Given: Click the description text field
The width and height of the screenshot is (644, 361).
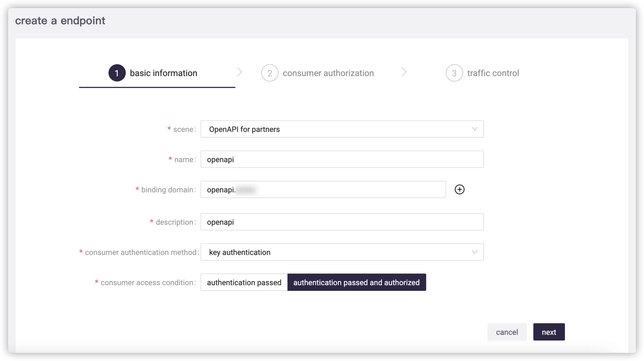Looking at the screenshot, I should tap(342, 222).
